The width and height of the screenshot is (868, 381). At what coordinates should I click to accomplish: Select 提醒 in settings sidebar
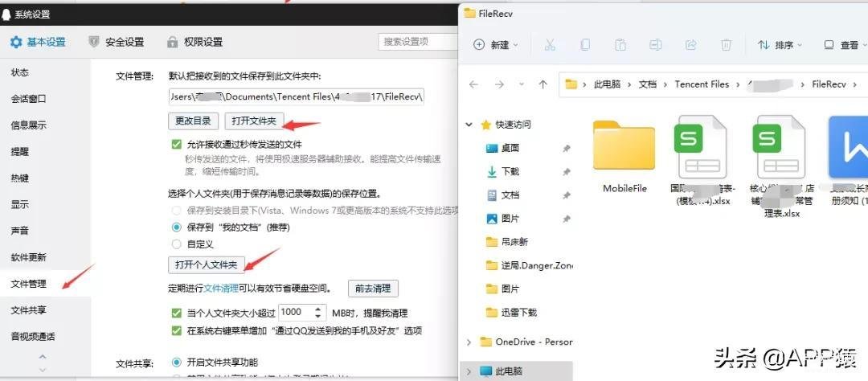[20, 152]
